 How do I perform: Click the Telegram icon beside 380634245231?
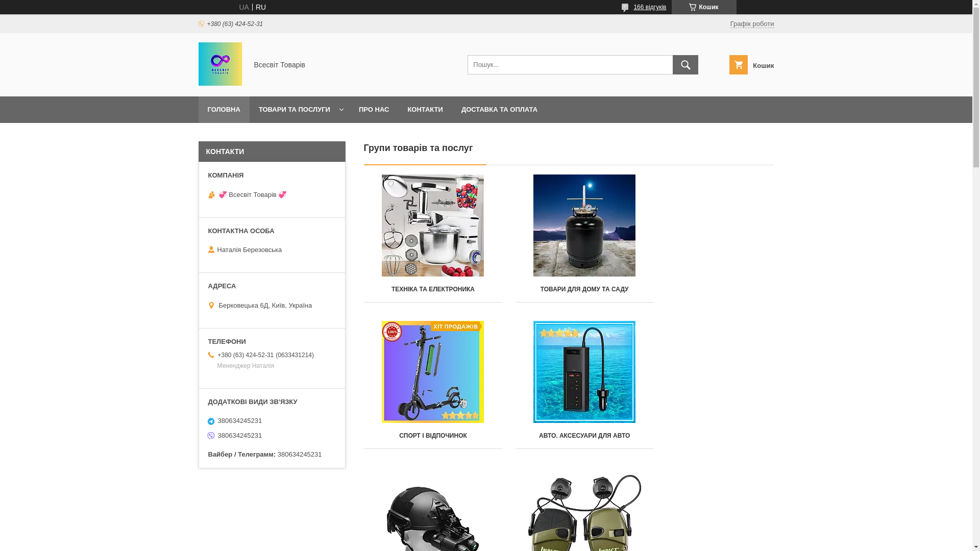tap(211, 421)
